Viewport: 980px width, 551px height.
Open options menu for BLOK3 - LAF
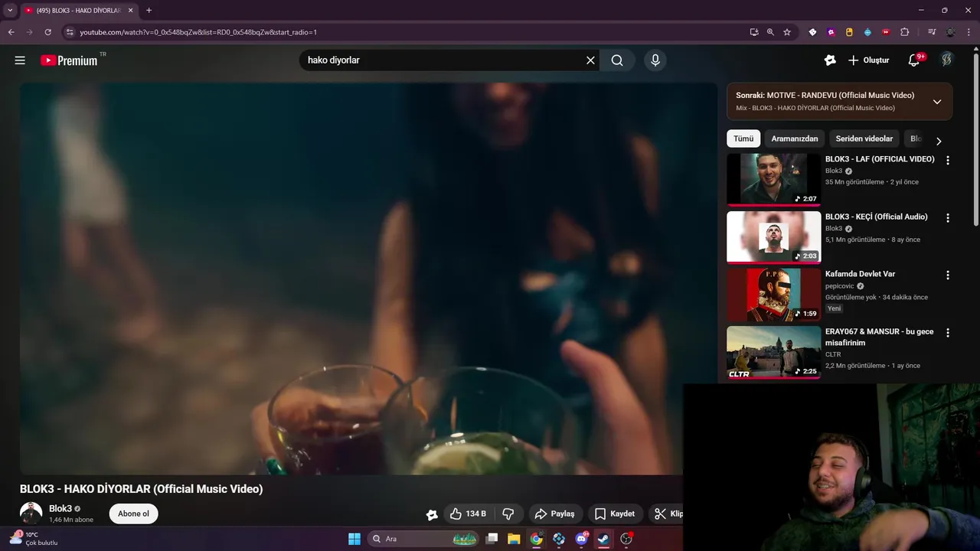[x=948, y=161]
